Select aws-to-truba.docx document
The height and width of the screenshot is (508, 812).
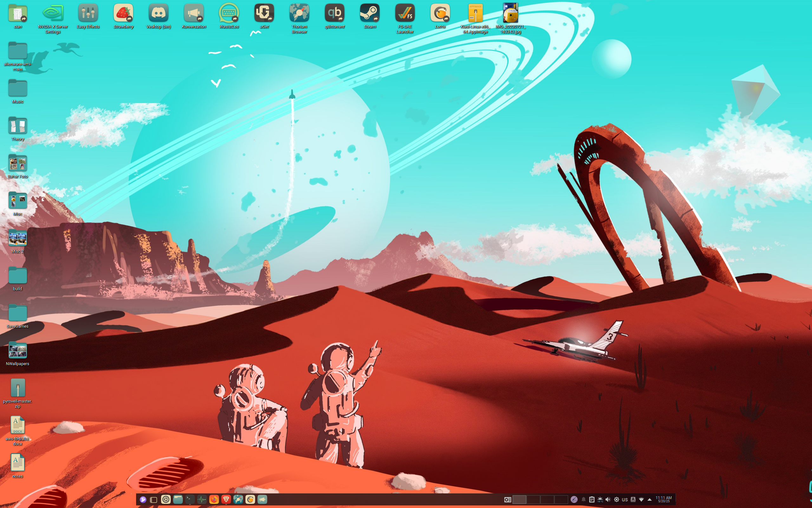[17, 431]
